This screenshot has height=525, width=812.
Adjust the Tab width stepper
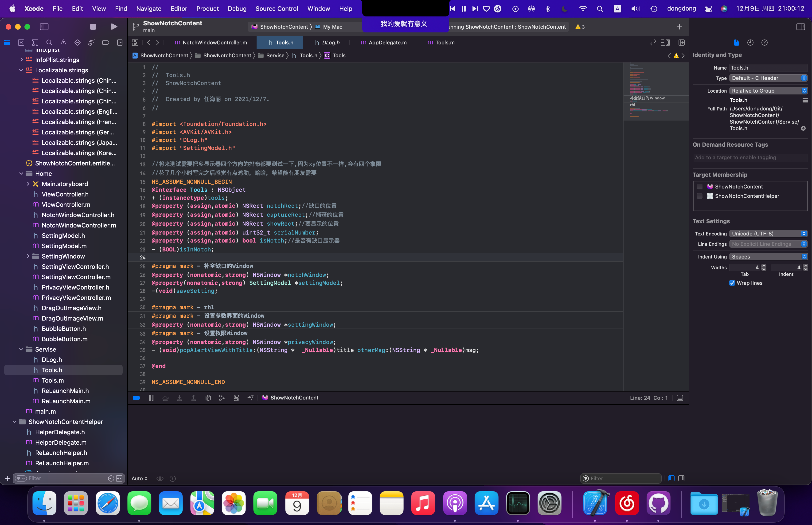click(x=764, y=268)
